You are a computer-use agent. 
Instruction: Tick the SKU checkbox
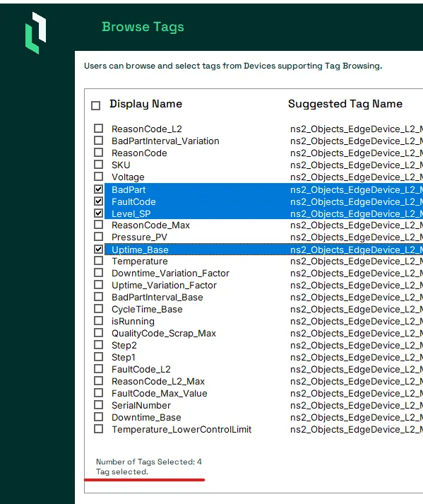click(x=99, y=165)
